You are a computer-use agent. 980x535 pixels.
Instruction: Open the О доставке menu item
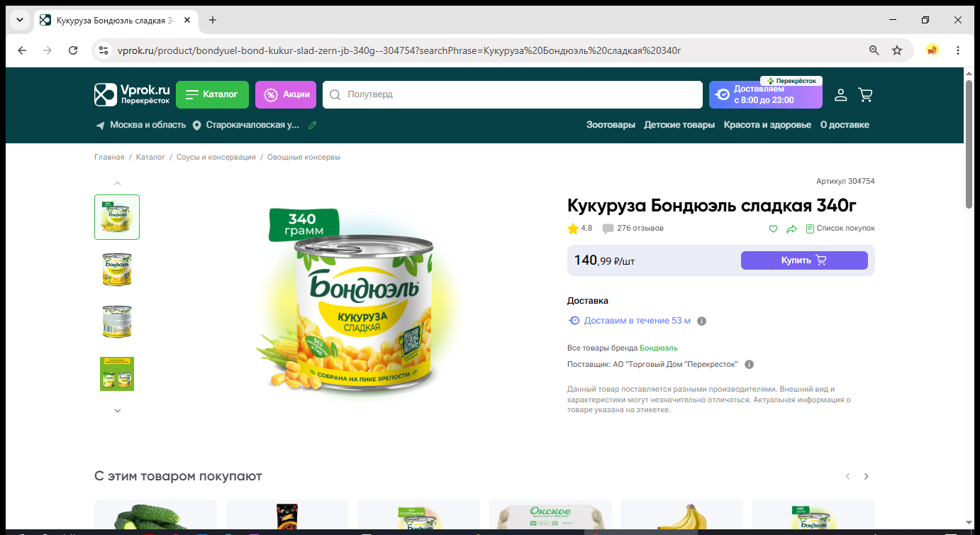click(x=845, y=125)
